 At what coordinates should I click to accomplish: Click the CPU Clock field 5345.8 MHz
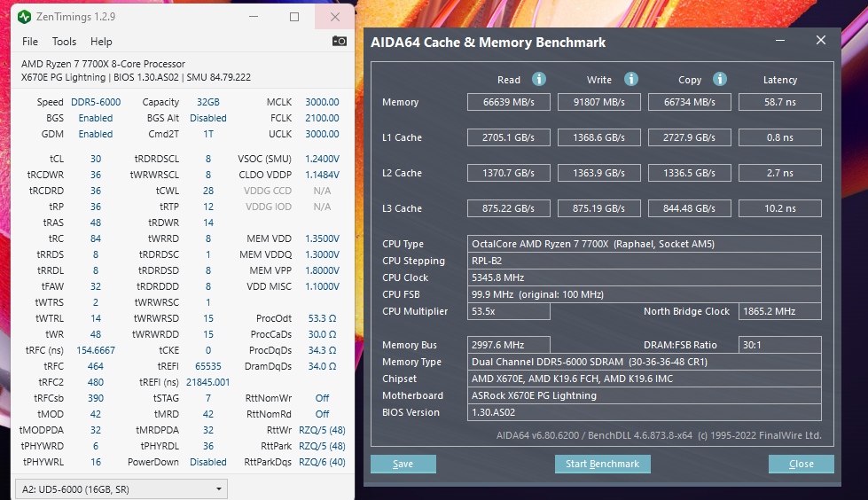(x=645, y=277)
